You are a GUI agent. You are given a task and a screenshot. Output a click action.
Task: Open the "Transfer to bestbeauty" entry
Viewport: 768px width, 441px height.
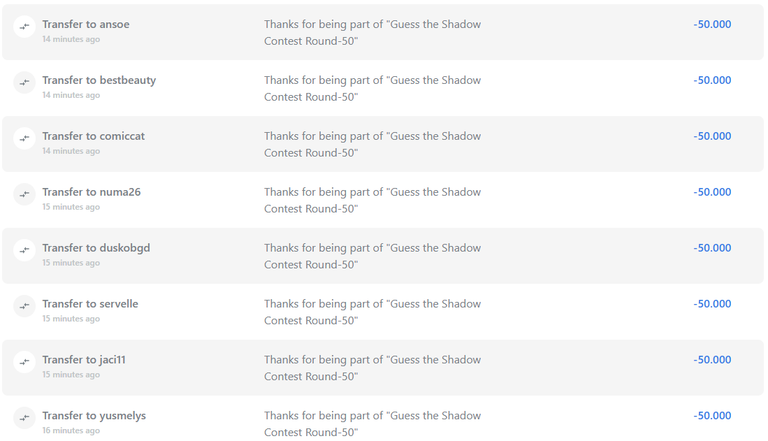99,80
